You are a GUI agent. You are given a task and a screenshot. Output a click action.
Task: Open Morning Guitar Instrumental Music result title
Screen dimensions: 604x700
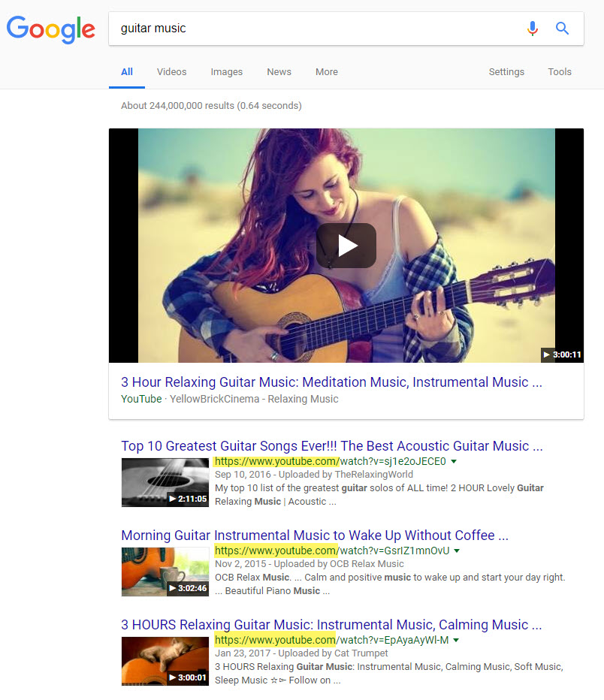pyautogui.click(x=315, y=536)
